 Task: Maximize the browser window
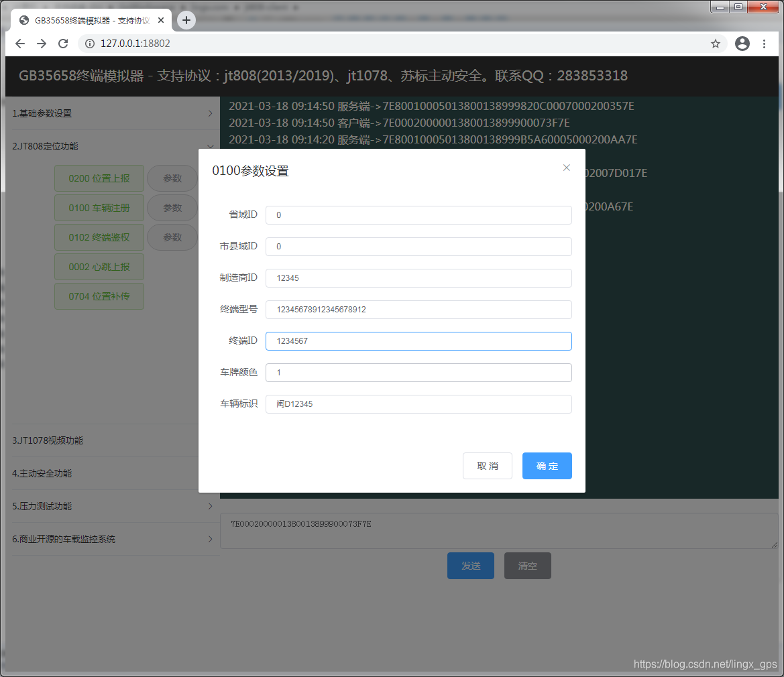738,7
